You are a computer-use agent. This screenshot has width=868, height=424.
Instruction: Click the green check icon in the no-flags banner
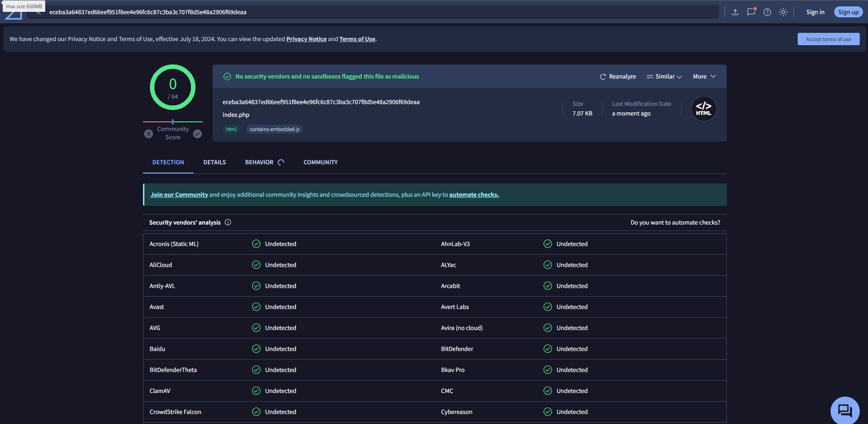click(227, 77)
